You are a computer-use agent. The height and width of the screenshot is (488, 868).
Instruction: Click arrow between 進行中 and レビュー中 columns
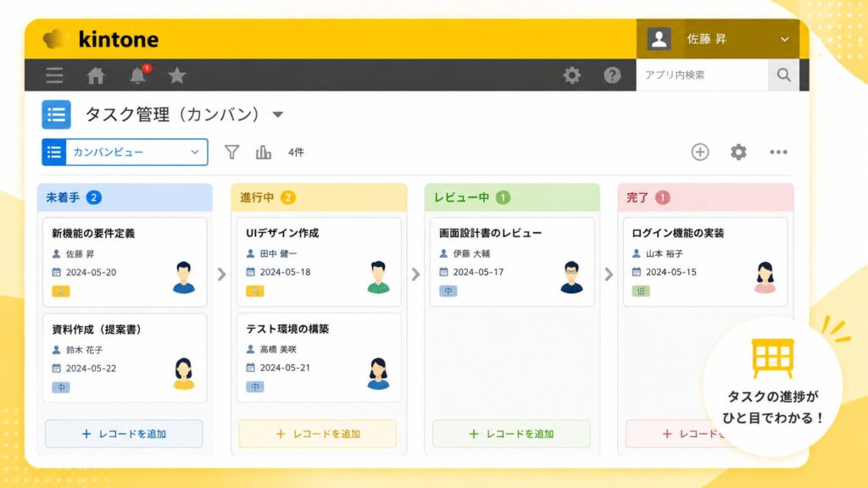415,274
